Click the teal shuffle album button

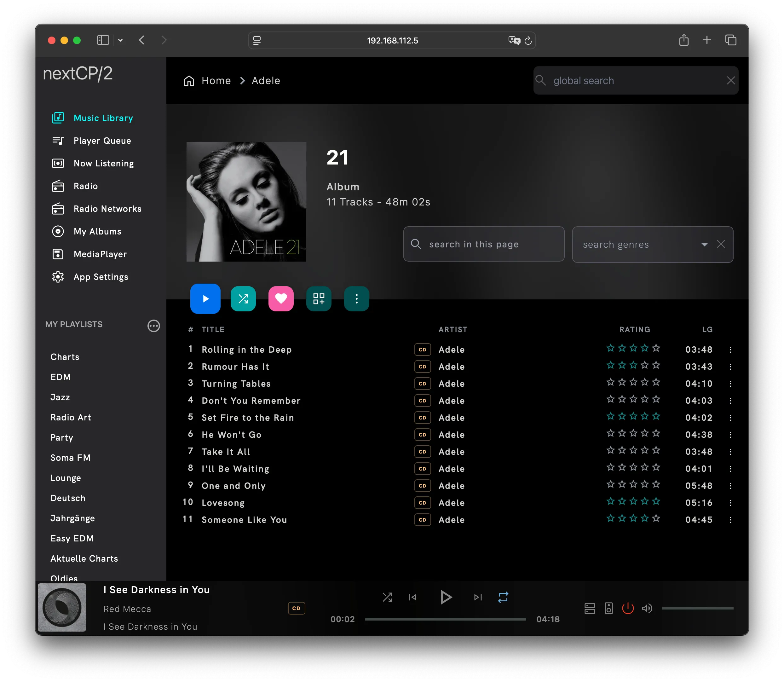[243, 299]
